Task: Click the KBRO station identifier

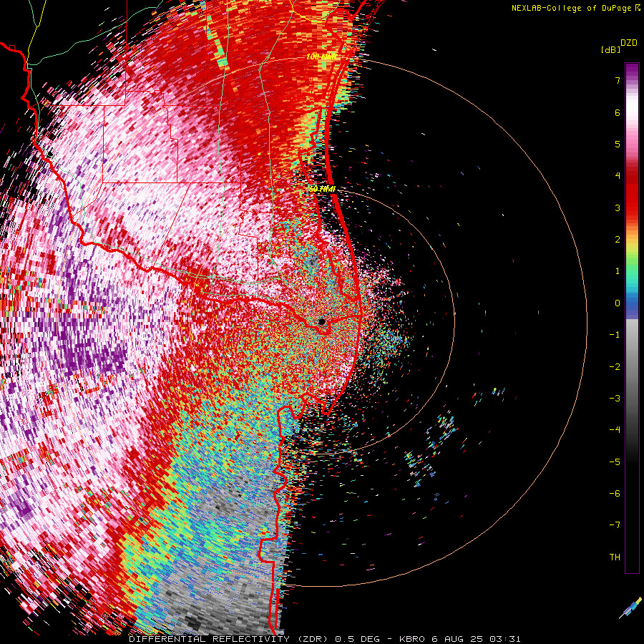Action: coord(411,639)
